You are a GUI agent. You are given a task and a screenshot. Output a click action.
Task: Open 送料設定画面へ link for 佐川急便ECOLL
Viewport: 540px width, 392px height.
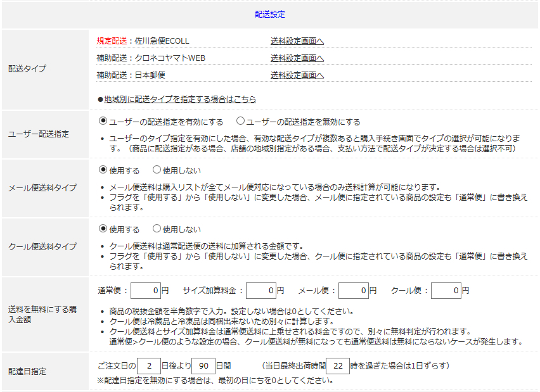point(297,41)
